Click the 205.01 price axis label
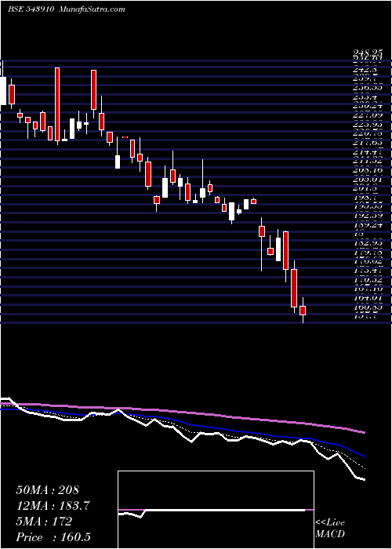 point(368,180)
